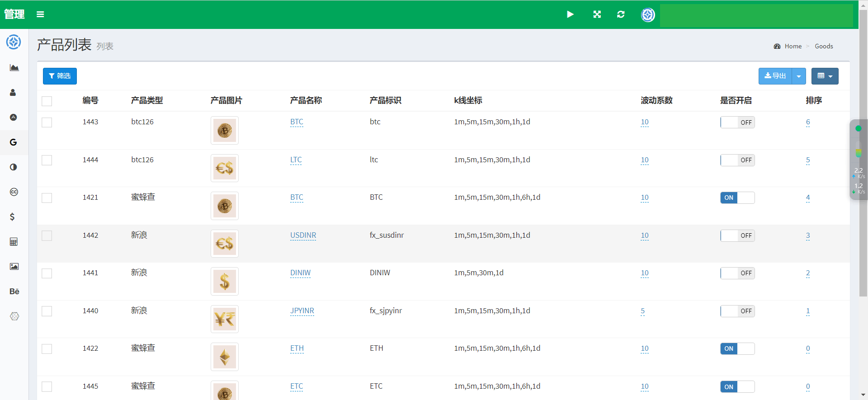Click the refresh icon in top bar
The image size is (868, 400).
tap(621, 14)
